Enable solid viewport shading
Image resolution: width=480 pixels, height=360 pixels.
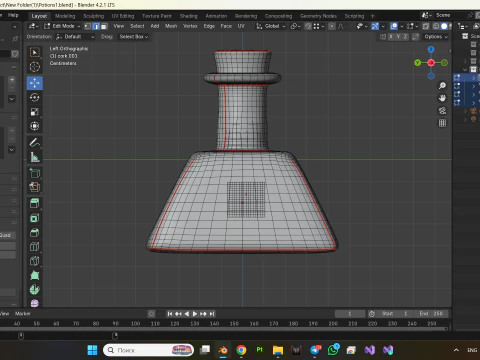(444, 26)
